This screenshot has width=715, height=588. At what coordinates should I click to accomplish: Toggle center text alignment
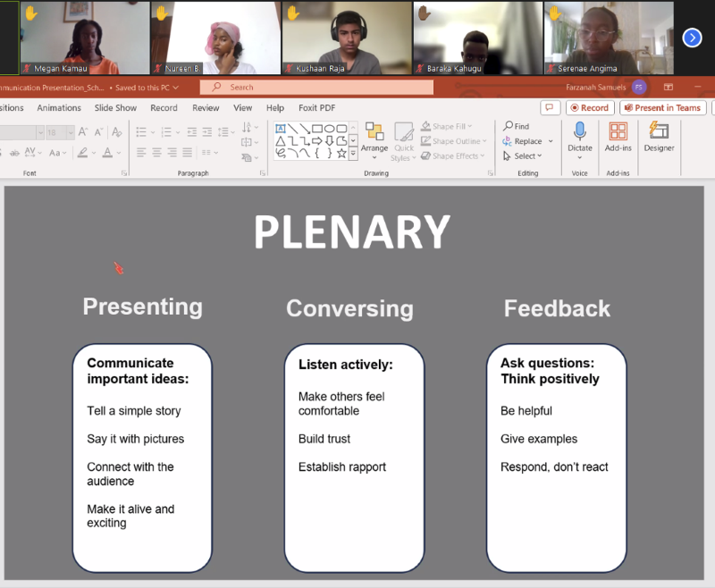(156, 153)
